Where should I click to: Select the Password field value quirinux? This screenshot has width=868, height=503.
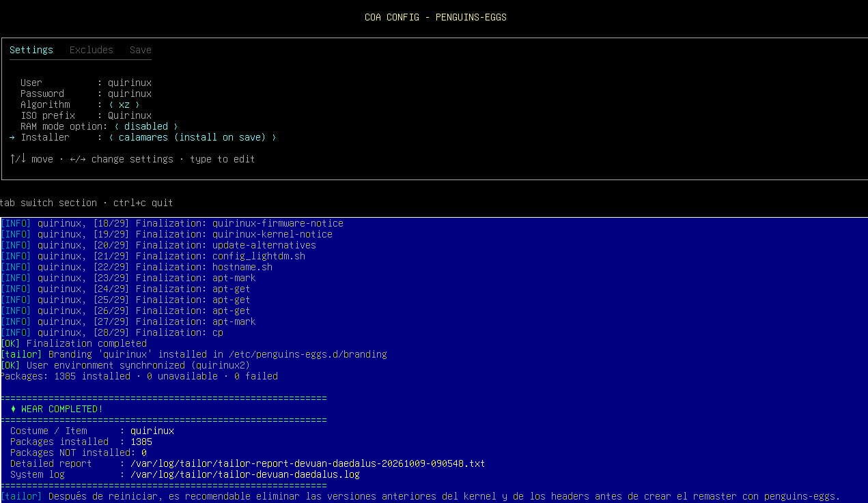(x=130, y=94)
